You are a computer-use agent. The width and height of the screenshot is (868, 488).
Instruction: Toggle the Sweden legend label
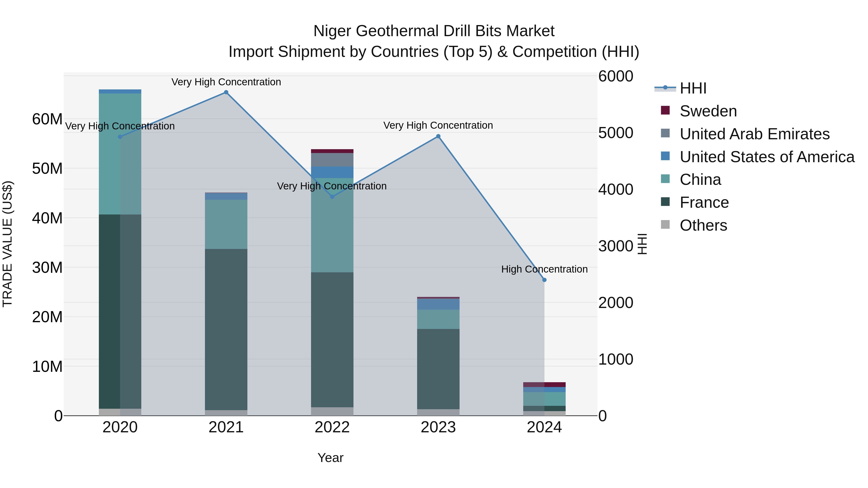click(708, 111)
